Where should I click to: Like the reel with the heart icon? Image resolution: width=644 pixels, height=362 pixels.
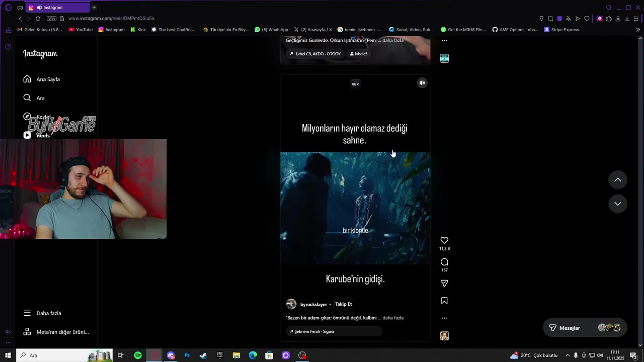444,240
